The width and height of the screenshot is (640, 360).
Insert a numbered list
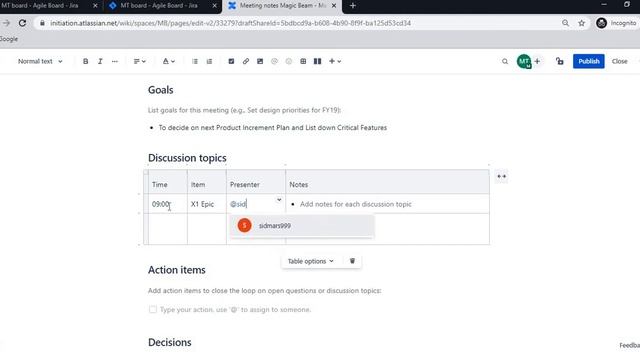click(209, 61)
